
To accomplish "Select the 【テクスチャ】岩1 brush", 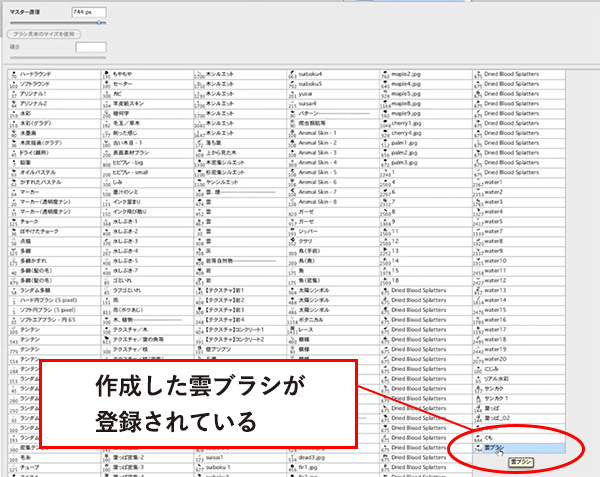I will click(240, 290).
